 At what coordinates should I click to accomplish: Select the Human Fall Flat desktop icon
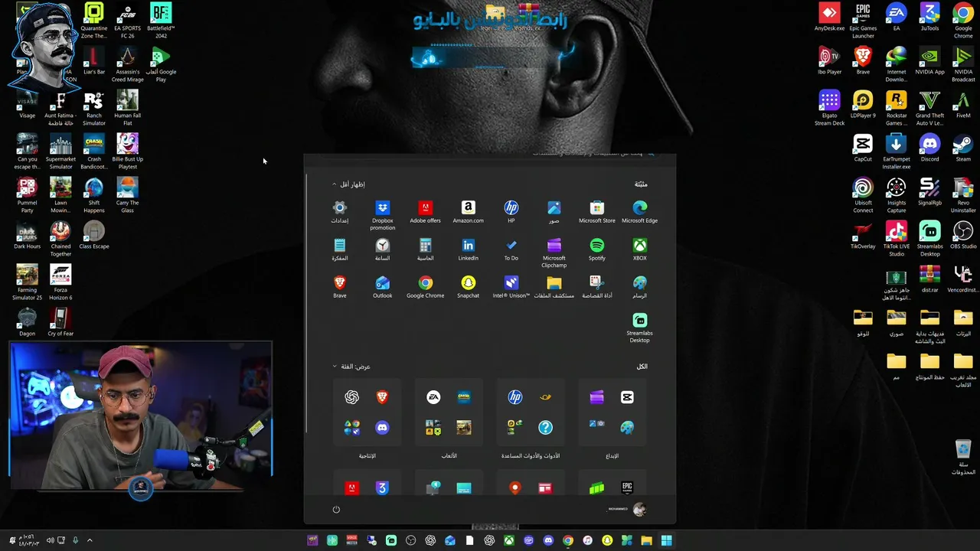click(127, 108)
